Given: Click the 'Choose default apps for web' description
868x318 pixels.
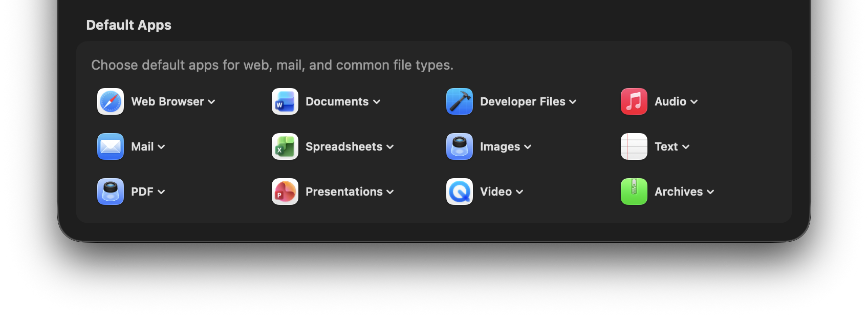Looking at the screenshot, I should coord(272,65).
